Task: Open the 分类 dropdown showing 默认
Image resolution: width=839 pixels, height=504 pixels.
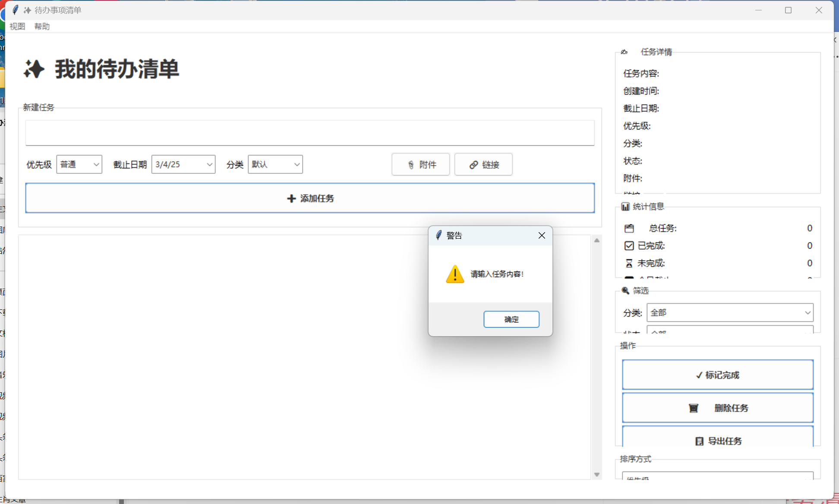Action: pyautogui.click(x=275, y=164)
